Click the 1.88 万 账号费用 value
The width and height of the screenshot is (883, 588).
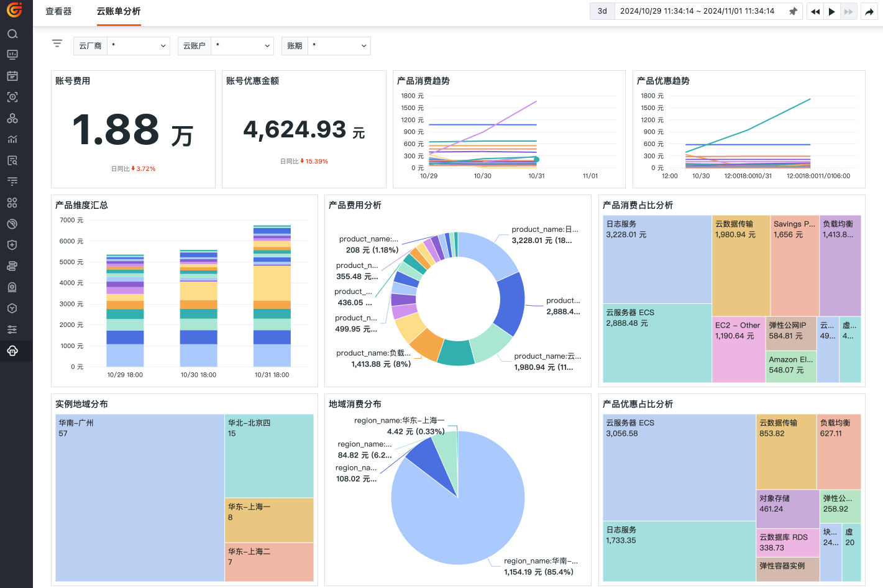(133, 131)
